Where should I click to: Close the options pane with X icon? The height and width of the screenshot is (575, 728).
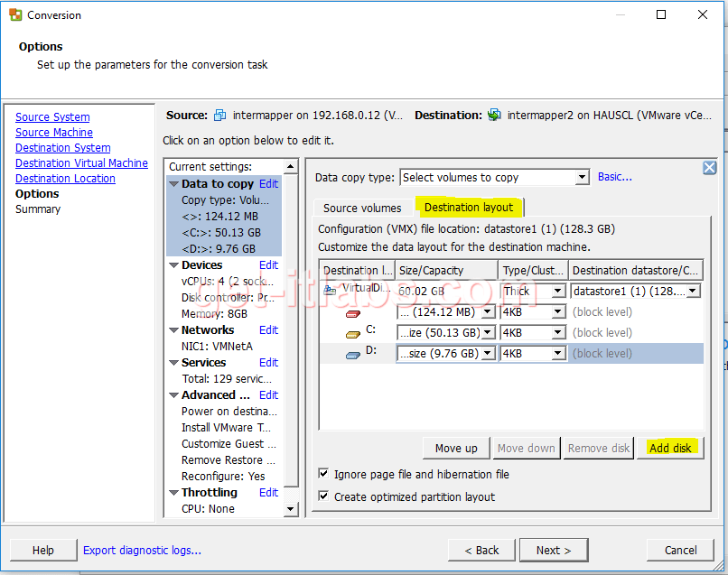[x=709, y=168]
